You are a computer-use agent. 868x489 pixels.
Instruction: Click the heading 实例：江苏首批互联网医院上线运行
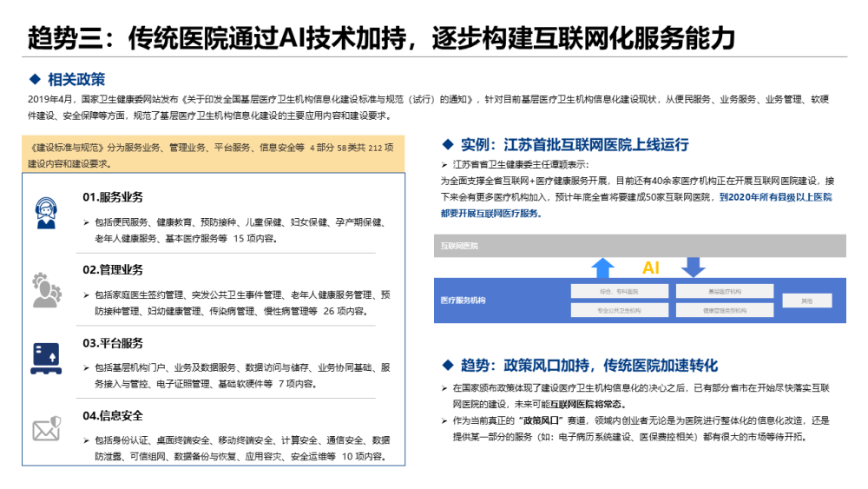(x=575, y=144)
